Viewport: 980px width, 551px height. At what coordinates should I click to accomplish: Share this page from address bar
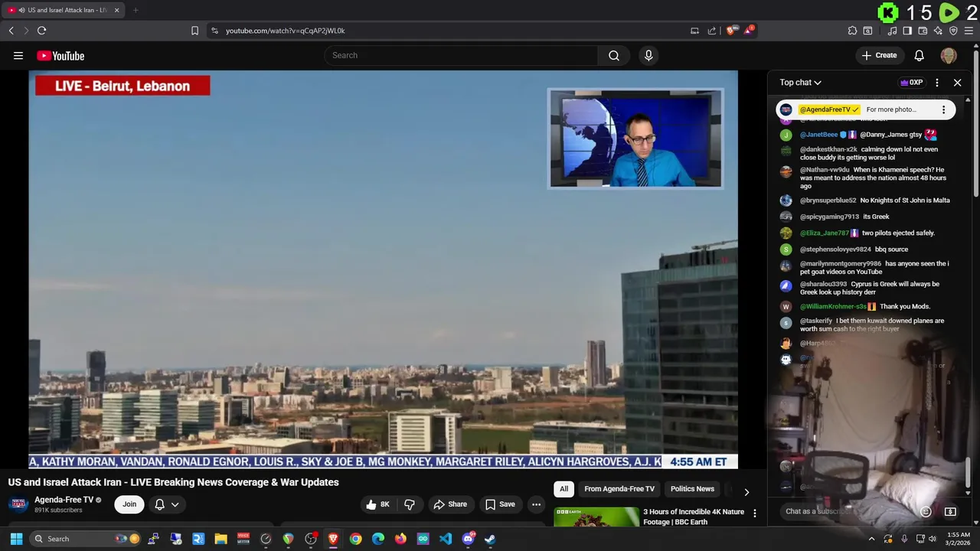point(711,31)
